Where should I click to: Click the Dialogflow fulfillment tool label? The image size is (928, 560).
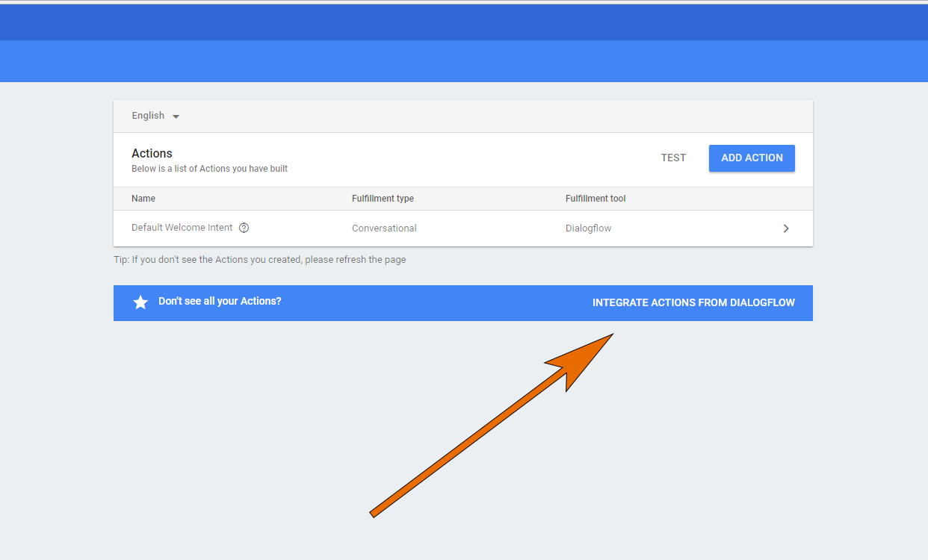coord(588,228)
